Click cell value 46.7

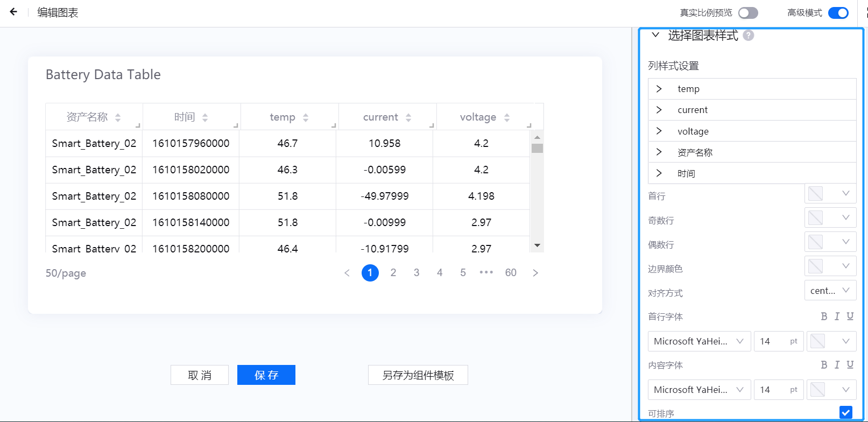pos(288,144)
